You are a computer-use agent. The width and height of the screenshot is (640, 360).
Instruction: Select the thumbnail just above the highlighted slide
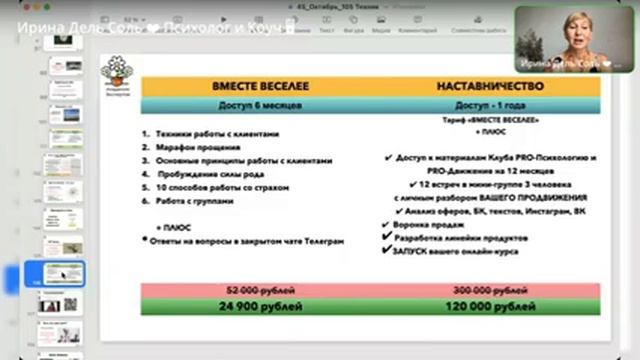tap(64, 247)
